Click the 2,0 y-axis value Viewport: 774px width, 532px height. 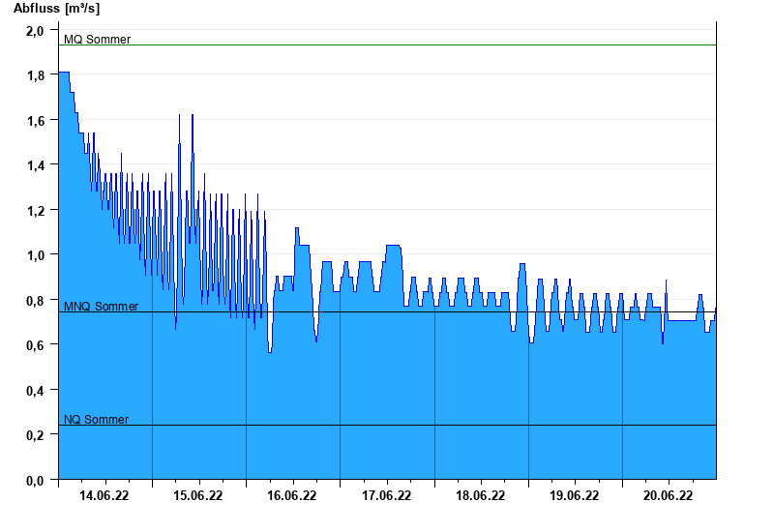[35, 31]
